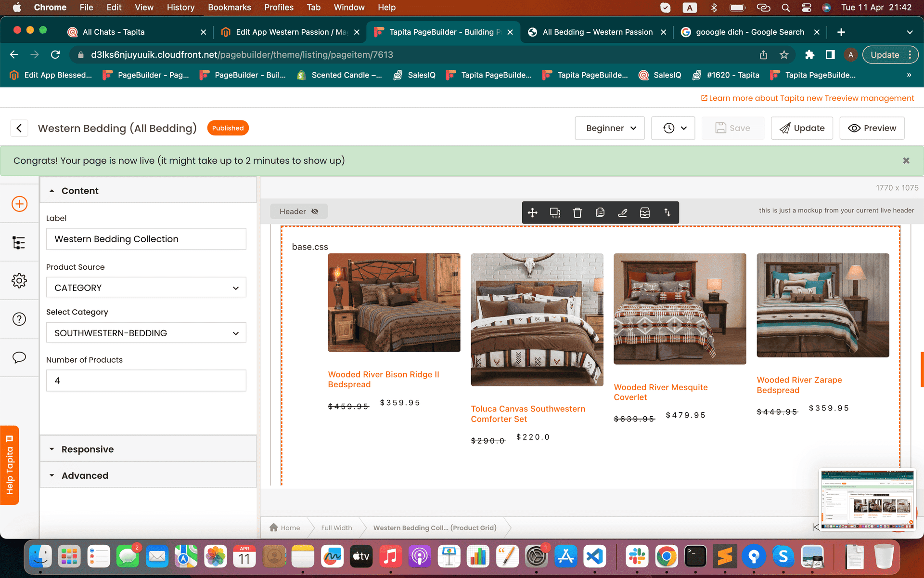Open page settings gear icon in sidebar
Screen dimensions: 924x578
[19, 281]
